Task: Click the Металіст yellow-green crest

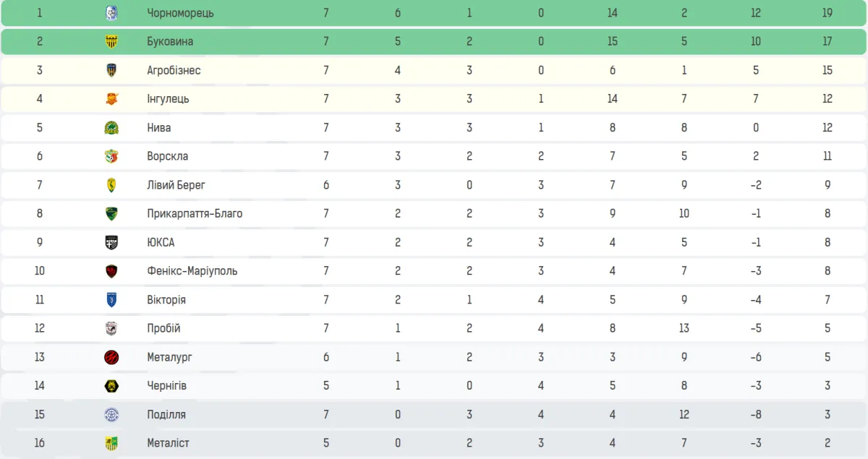Action: coord(111,443)
